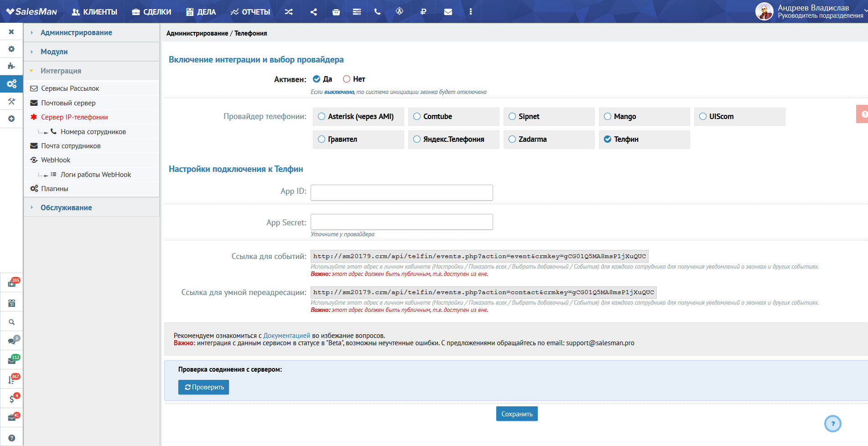This screenshot has width=868, height=446.
Task: Click the phone icon in top navigation
Action: click(x=377, y=12)
